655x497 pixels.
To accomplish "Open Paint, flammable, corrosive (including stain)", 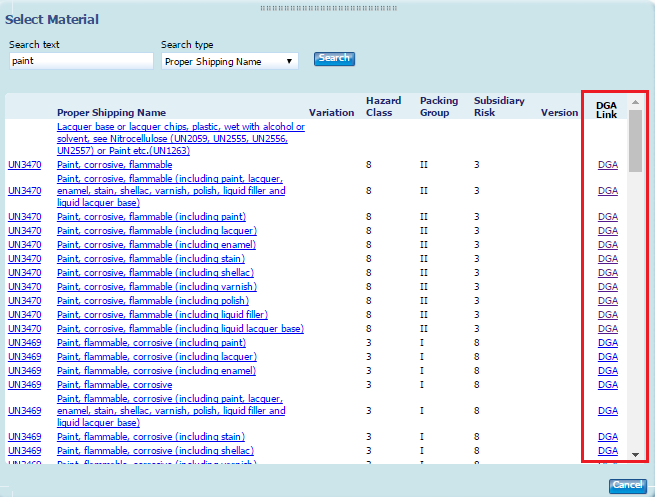I will tap(150, 436).
